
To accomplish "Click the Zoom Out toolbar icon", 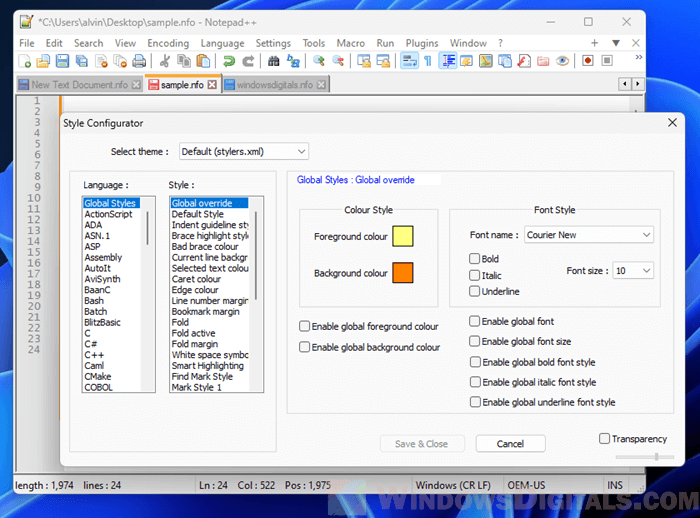I will point(338,61).
